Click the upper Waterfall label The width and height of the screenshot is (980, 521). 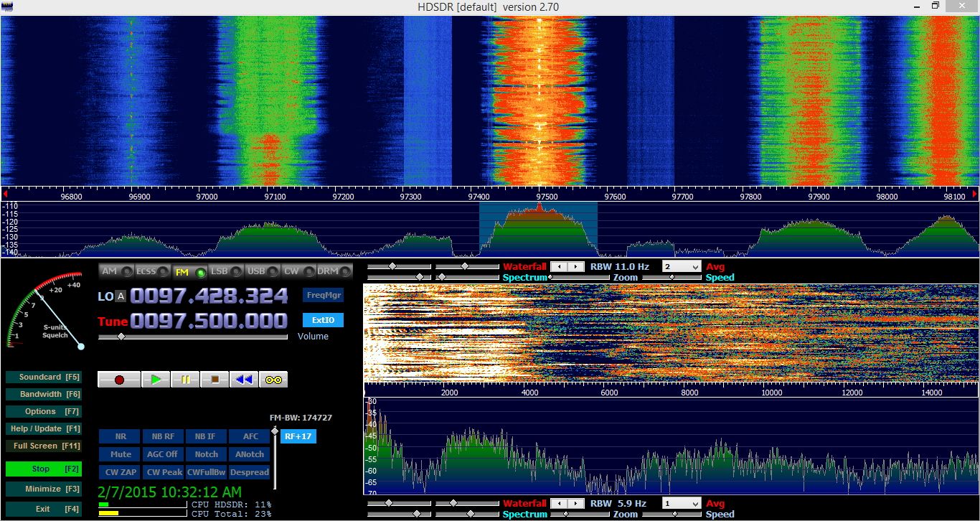[x=524, y=266]
